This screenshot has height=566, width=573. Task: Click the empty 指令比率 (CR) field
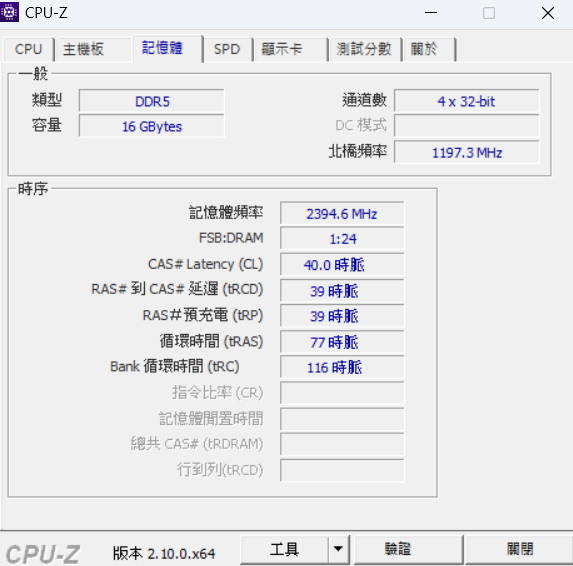(342, 393)
